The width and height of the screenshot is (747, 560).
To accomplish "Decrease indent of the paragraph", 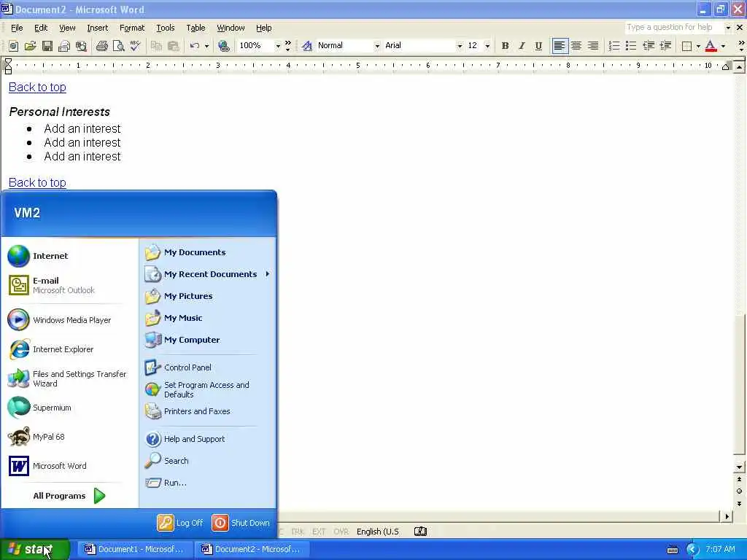I will tap(649, 46).
